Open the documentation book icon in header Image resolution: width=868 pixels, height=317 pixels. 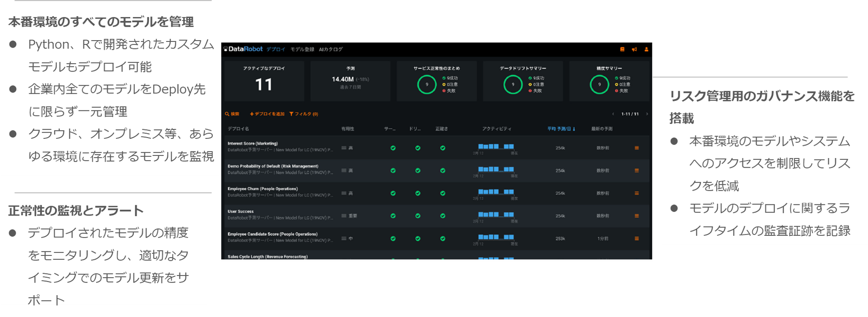pyautogui.click(x=622, y=49)
